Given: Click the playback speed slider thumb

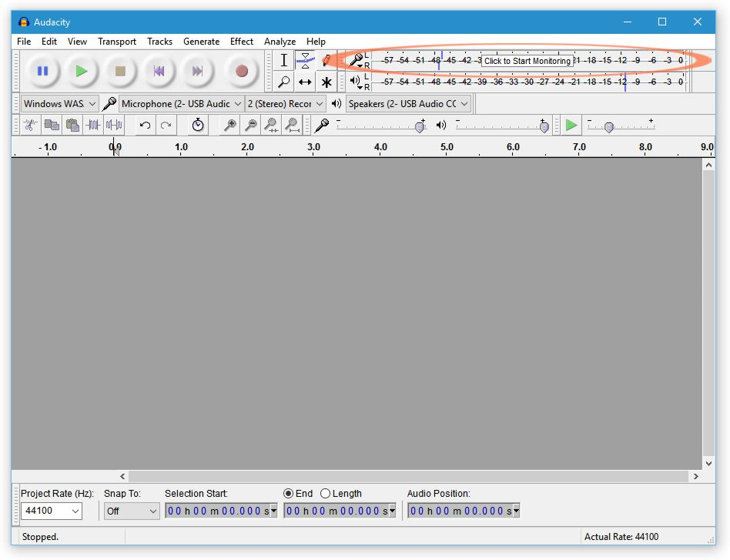Looking at the screenshot, I should pyautogui.click(x=608, y=127).
